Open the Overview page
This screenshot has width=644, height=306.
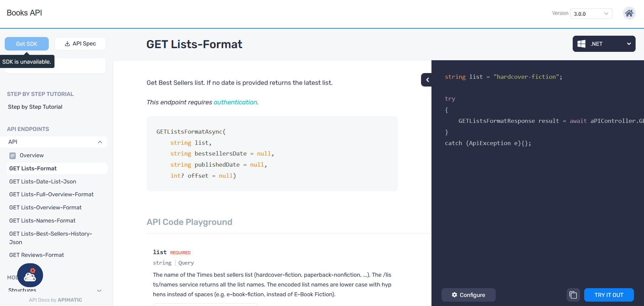[32, 155]
